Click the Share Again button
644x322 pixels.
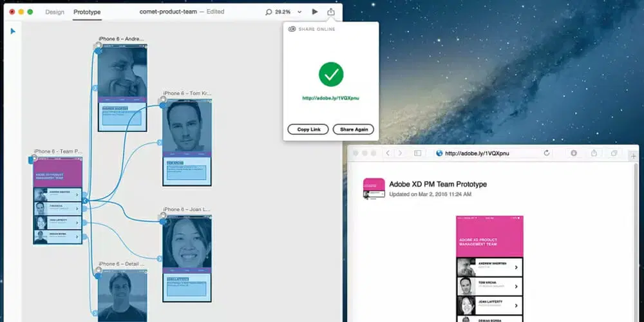353,129
